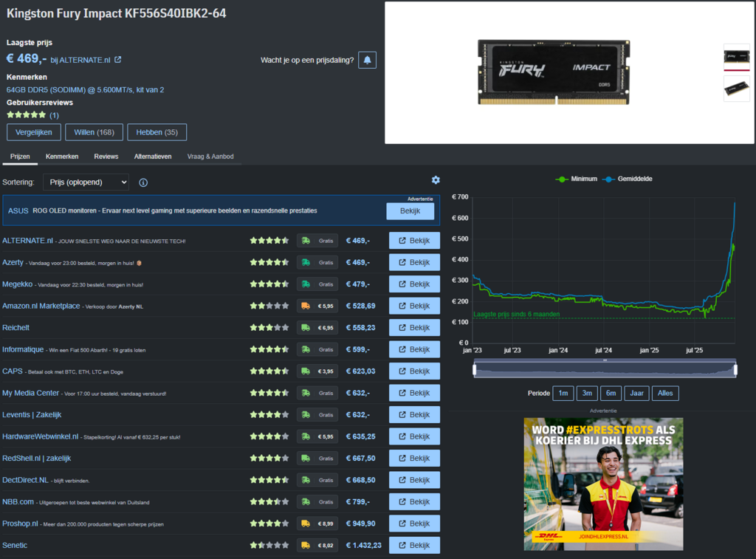Open the Reviews tab
The image size is (756, 559).
pyautogui.click(x=106, y=157)
